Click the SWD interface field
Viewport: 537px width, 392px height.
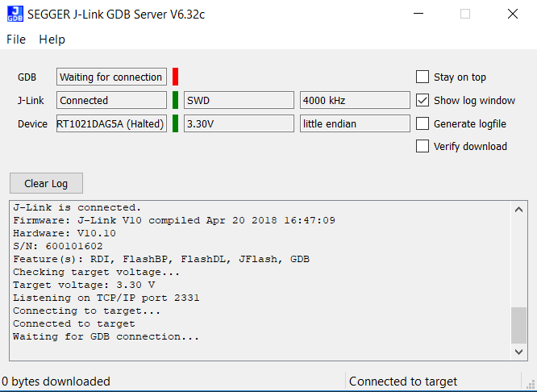[x=239, y=100]
